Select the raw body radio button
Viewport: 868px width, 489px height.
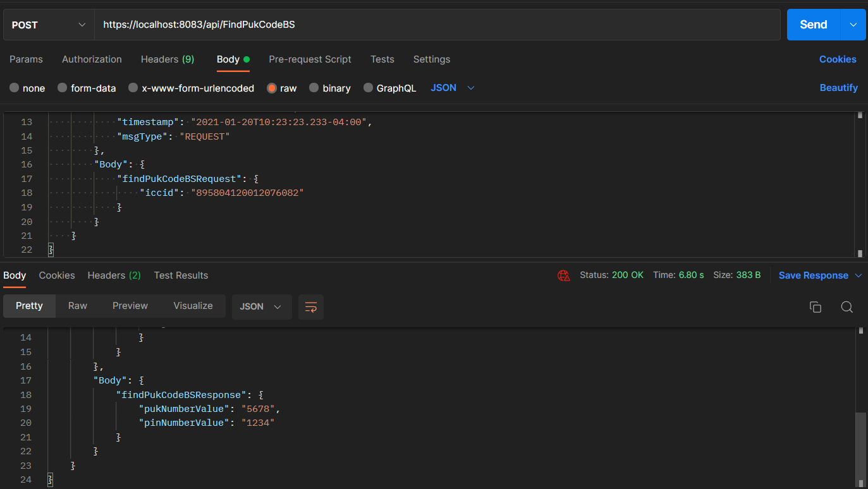[272, 88]
